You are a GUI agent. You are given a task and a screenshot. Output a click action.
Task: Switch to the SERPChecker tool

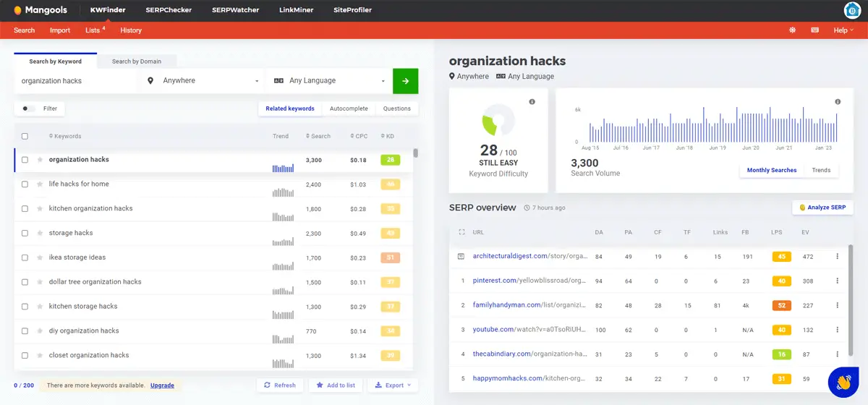pos(167,10)
